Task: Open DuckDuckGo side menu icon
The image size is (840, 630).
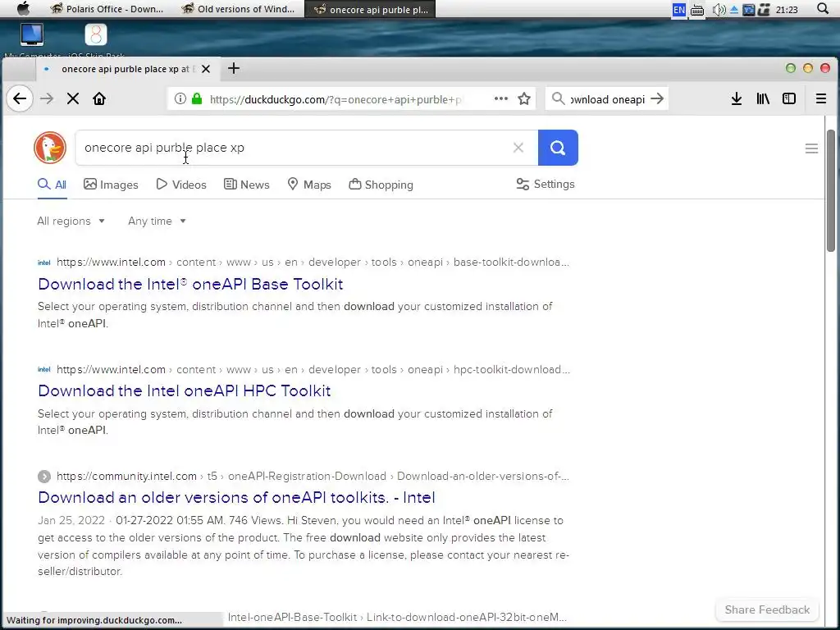Action: tap(811, 148)
